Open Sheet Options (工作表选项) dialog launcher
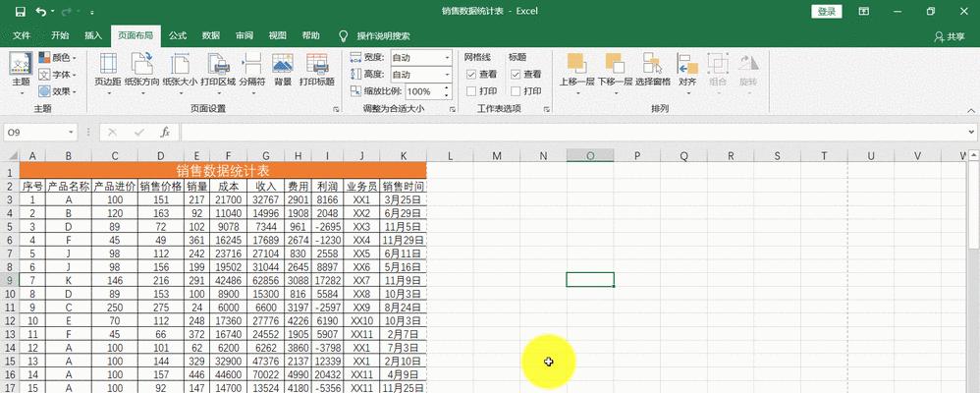980x393 pixels. coord(546,109)
